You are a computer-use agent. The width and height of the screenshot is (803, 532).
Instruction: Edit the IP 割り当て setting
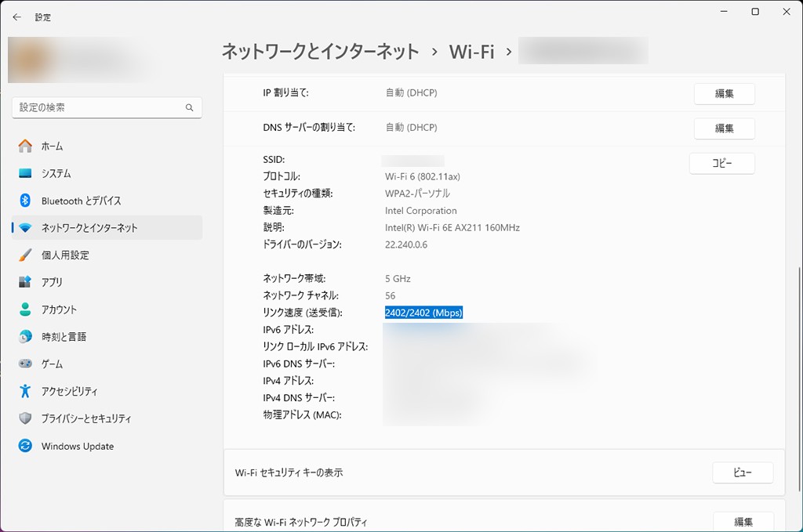724,94
